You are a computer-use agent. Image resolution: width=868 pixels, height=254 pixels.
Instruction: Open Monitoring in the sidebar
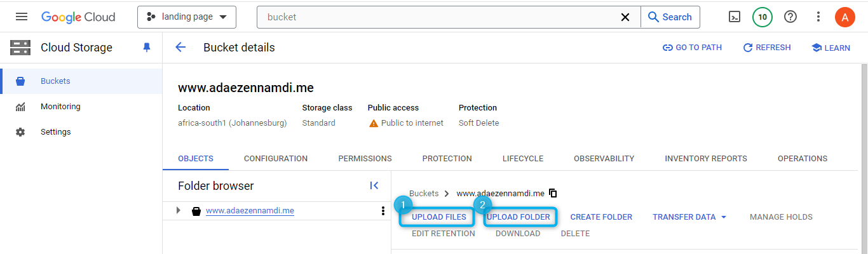[60, 107]
